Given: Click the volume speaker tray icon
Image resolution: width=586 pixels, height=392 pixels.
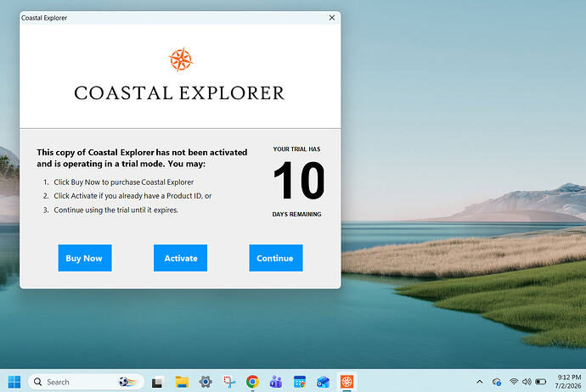Looking at the screenshot, I should [527, 382].
